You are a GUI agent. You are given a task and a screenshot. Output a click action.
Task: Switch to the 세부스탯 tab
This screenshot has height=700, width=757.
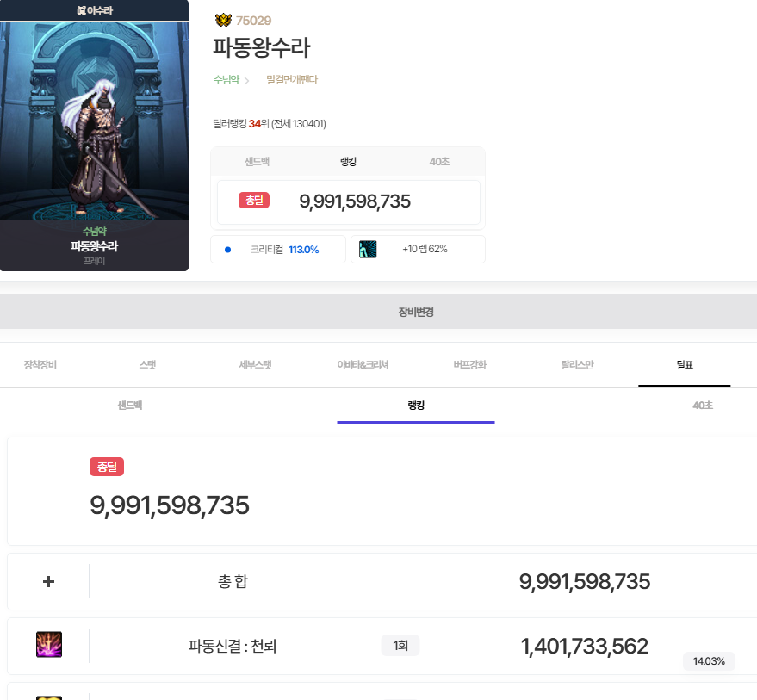tap(256, 365)
